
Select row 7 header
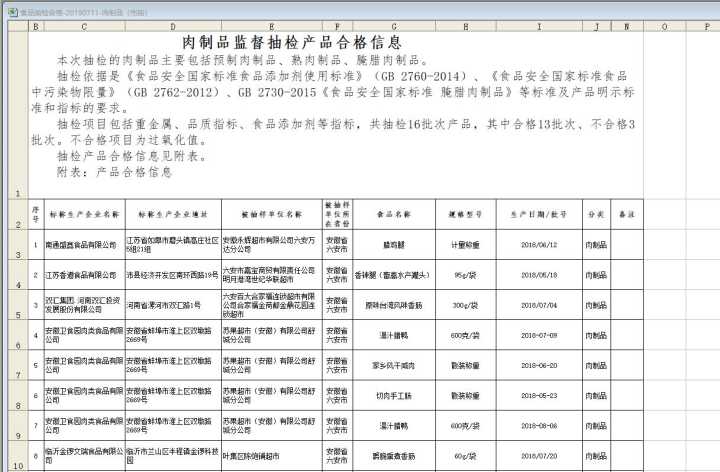[x=18, y=365]
